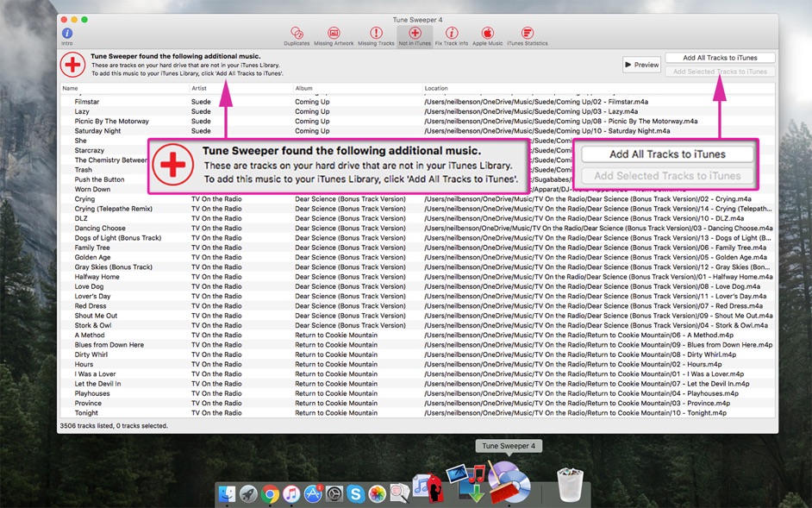Select the Tonight track row
The height and width of the screenshot is (508, 812).
[x=417, y=413]
